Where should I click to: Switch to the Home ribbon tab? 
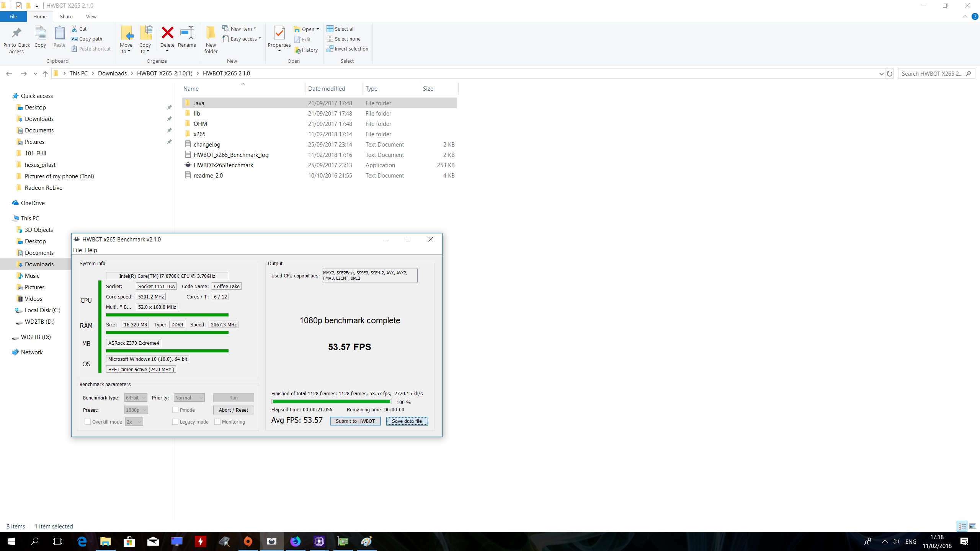(x=40, y=16)
